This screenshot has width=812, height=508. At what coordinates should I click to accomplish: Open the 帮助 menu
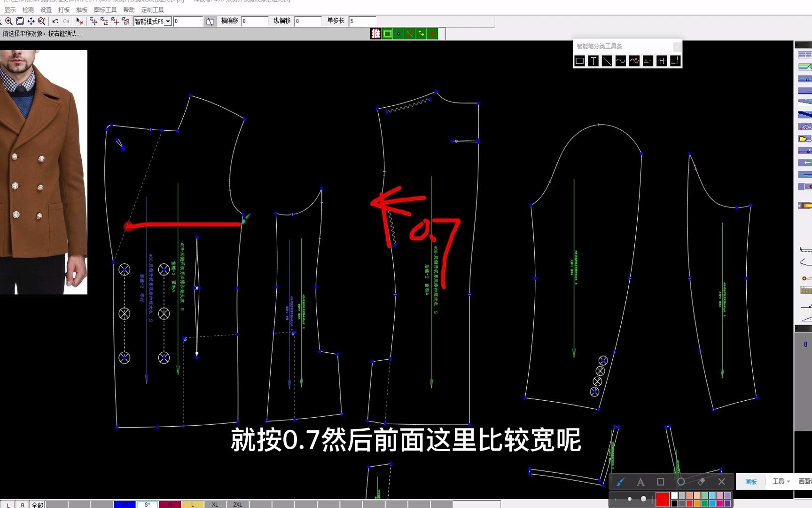[129, 10]
